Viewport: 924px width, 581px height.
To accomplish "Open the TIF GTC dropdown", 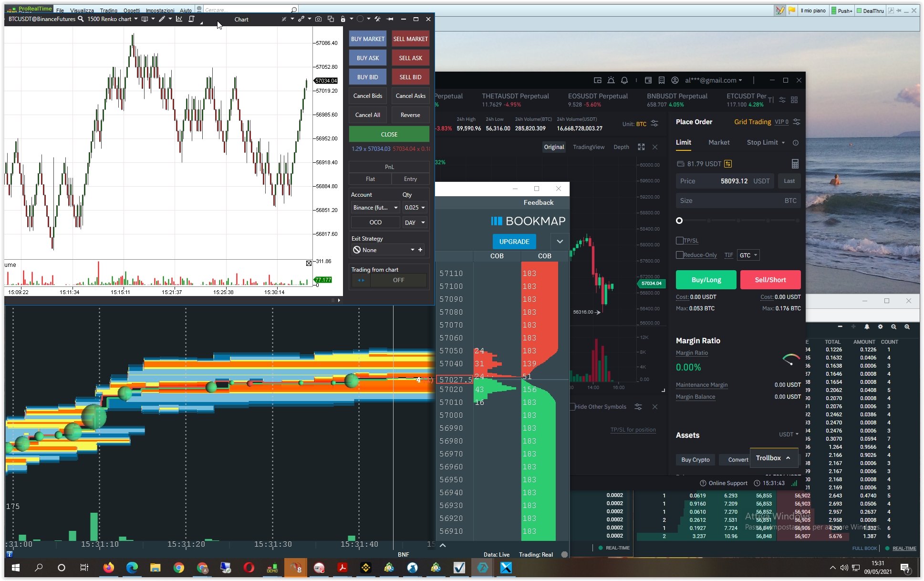I will point(748,255).
